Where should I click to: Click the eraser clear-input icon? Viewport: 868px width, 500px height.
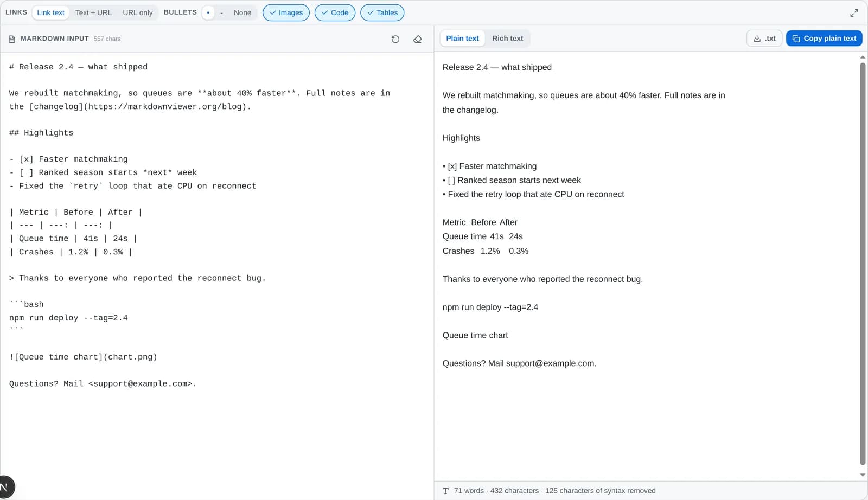click(417, 39)
